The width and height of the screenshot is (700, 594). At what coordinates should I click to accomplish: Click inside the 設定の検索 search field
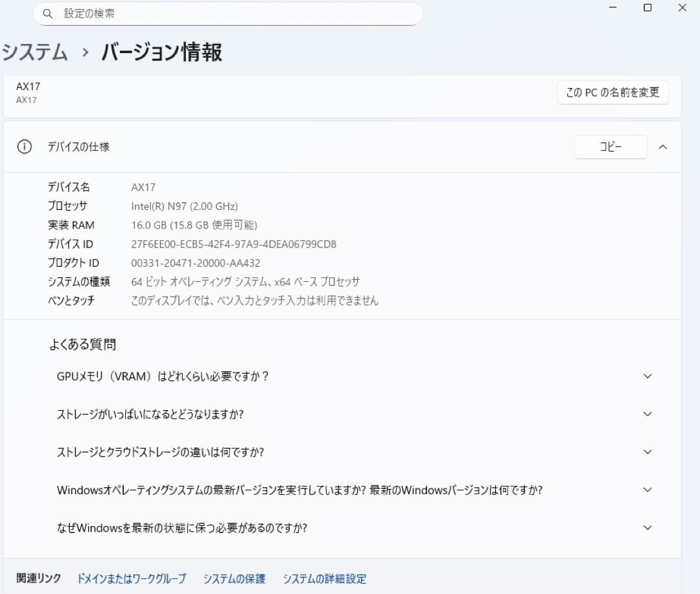tap(227, 14)
